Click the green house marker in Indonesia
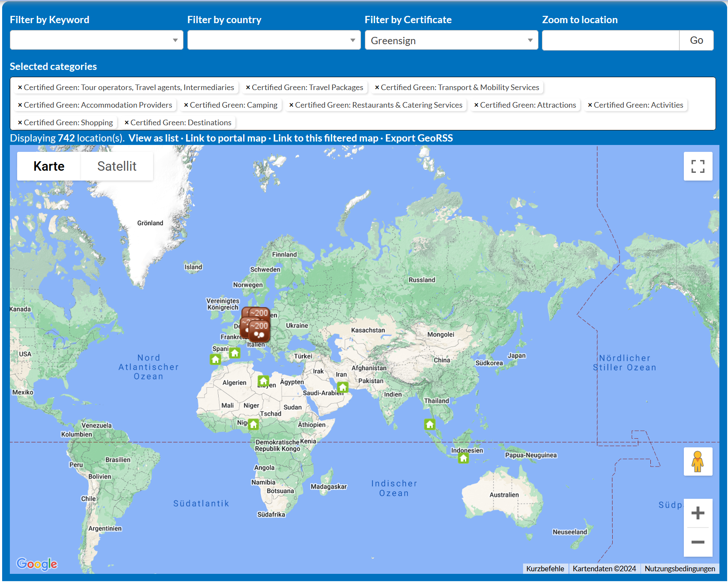 463,458
